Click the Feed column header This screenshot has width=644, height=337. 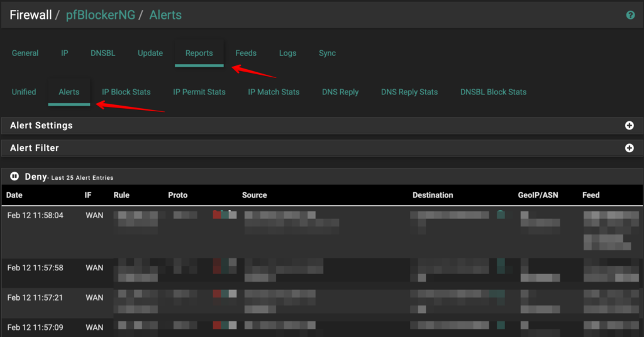(591, 196)
